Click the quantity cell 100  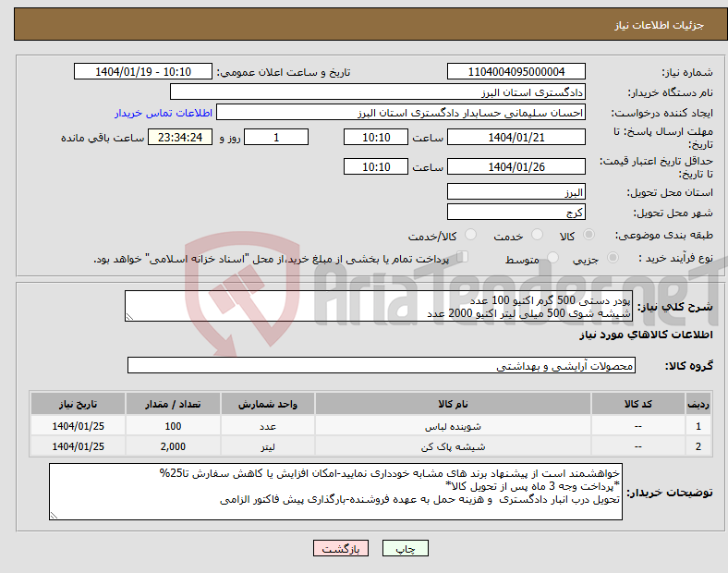click(x=173, y=426)
